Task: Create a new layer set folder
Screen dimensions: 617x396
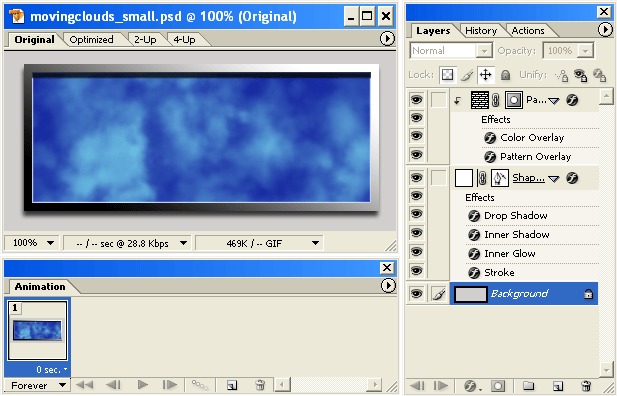Action: coord(528,386)
